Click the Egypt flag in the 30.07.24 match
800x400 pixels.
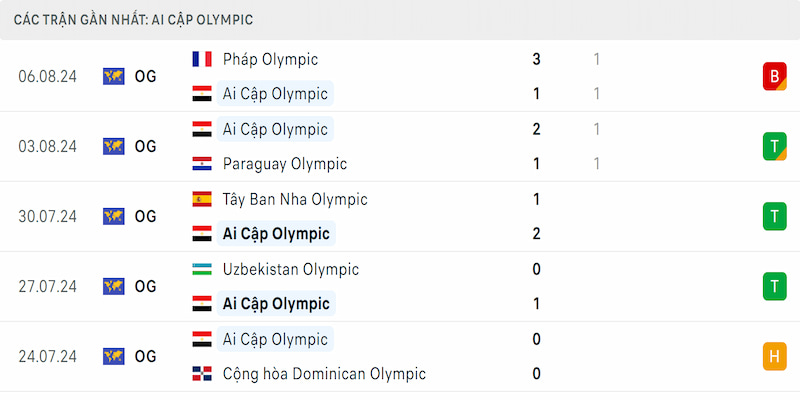tap(202, 234)
